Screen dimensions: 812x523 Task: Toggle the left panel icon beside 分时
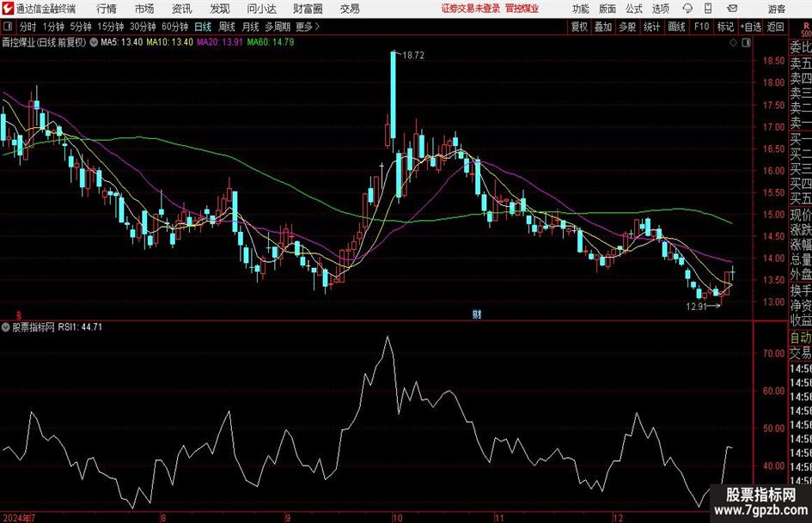click(x=8, y=27)
